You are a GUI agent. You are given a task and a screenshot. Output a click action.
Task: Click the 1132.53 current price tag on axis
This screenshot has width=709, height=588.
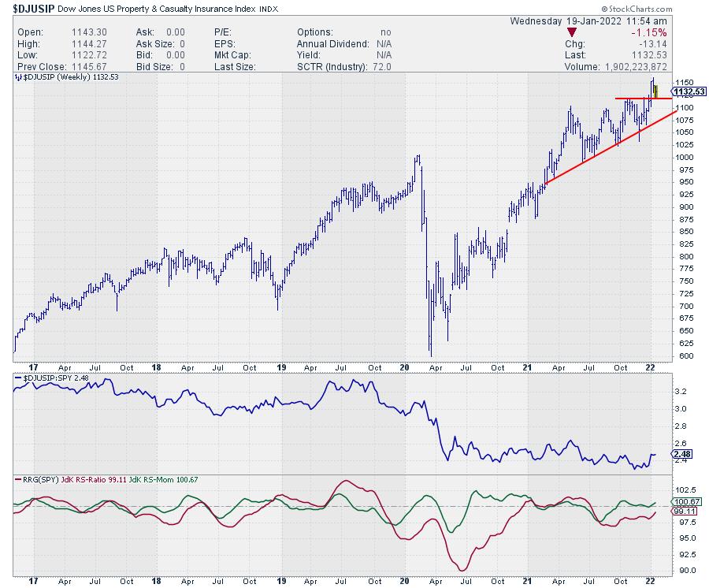click(689, 91)
